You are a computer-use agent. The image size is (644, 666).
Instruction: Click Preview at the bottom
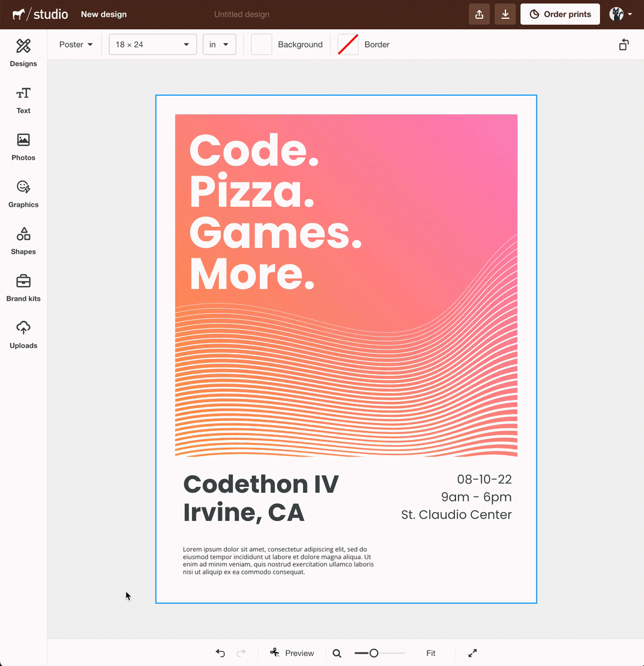pos(292,653)
